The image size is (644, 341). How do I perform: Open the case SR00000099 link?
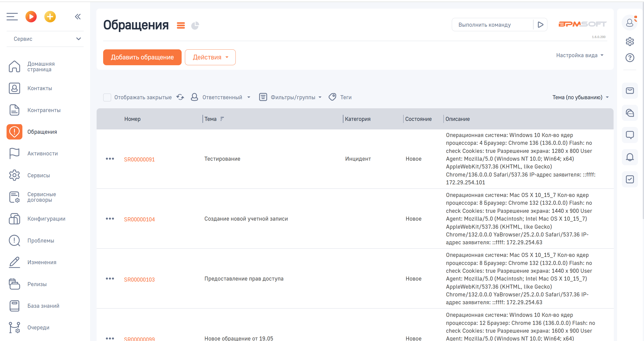139,339
